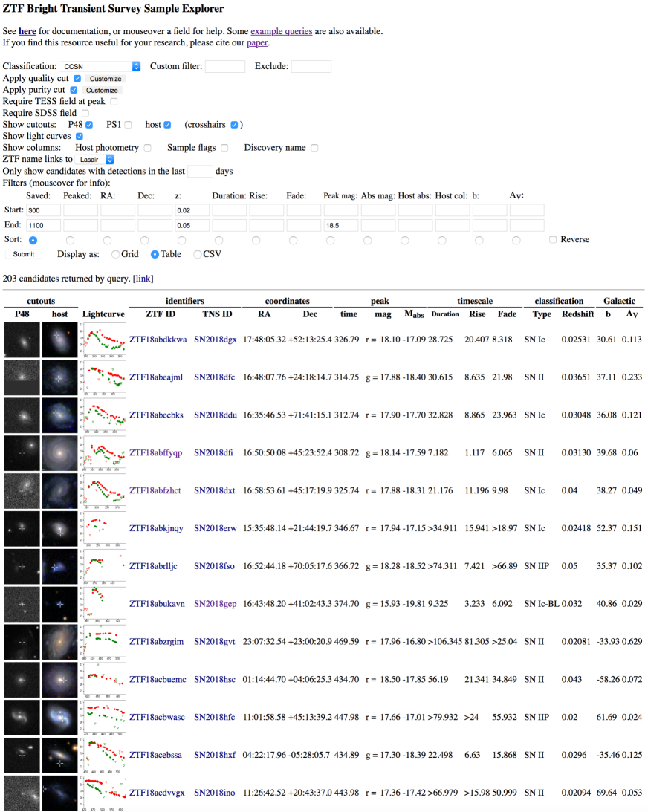Click the Custom filter text field
The image size is (648, 812).
[x=224, y=66]
